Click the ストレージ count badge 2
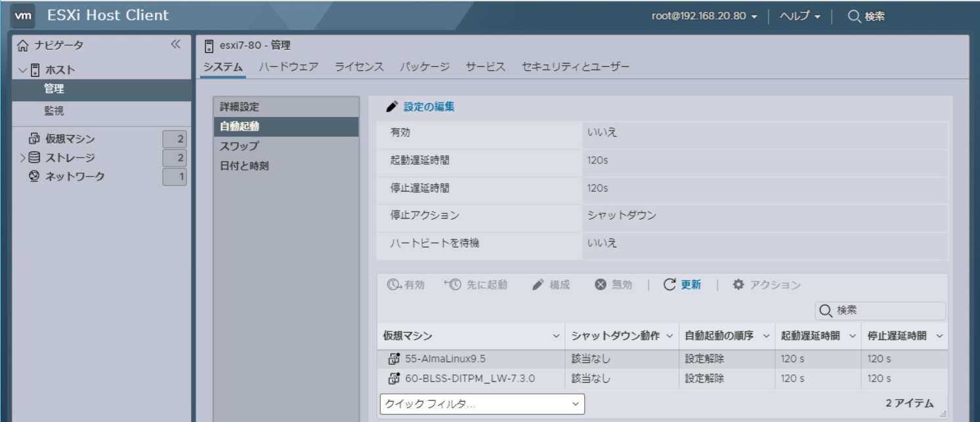Viewport: 980px width, 422px height. click(175, 158)
